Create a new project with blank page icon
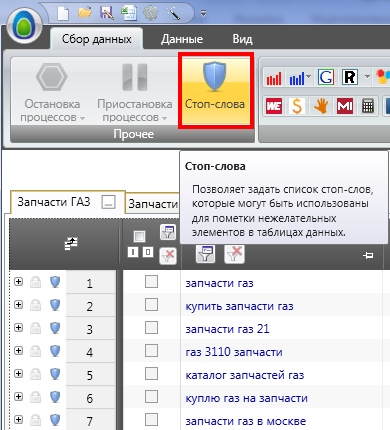The image size is (390, 430). coord(63,14)
